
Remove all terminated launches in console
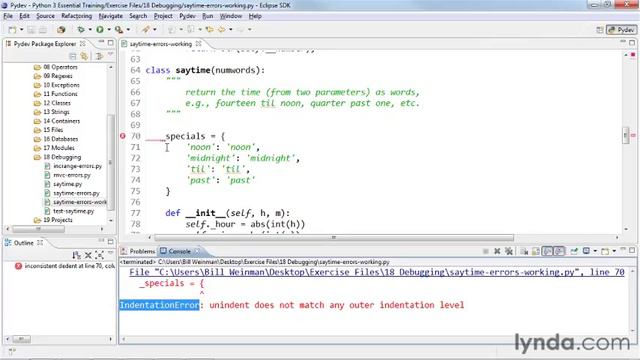tap(509, 251)
